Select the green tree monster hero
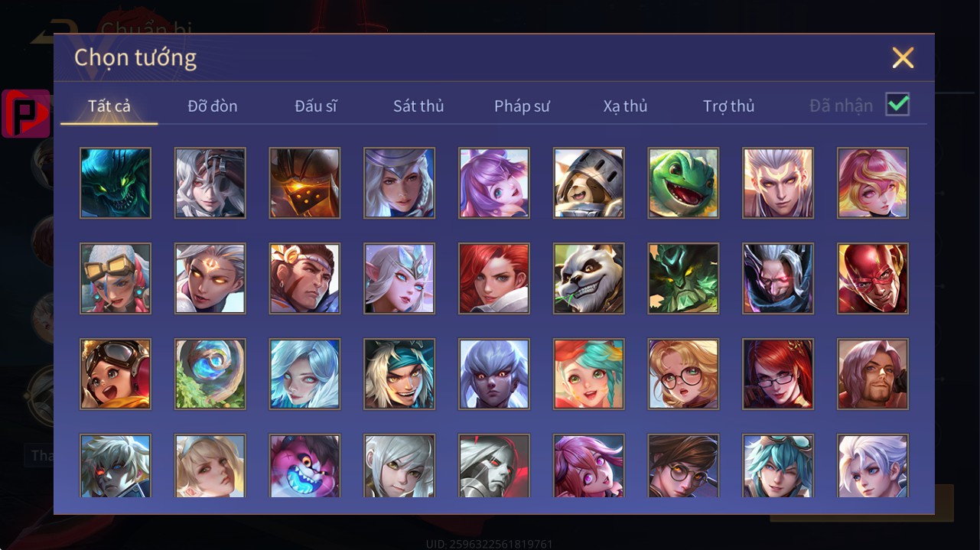 click(x=683, y=278)
